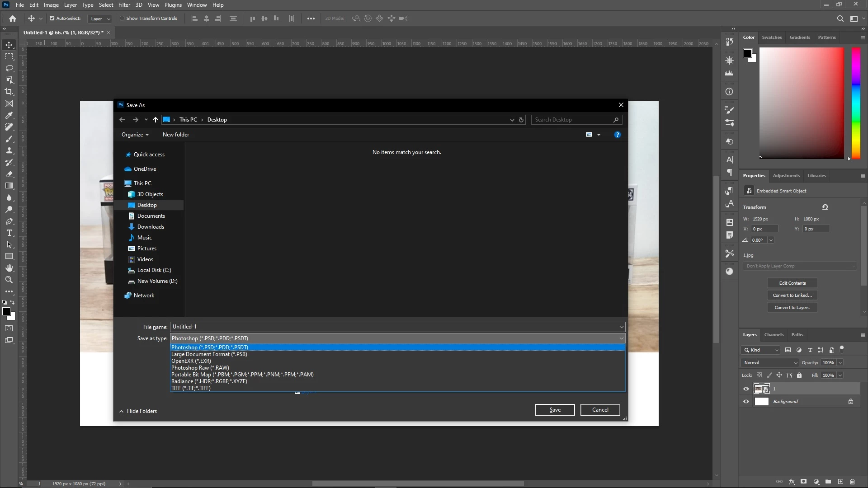Switch to the Channels tab
This screenshot has width=868, height=488.
click(774, 335)
